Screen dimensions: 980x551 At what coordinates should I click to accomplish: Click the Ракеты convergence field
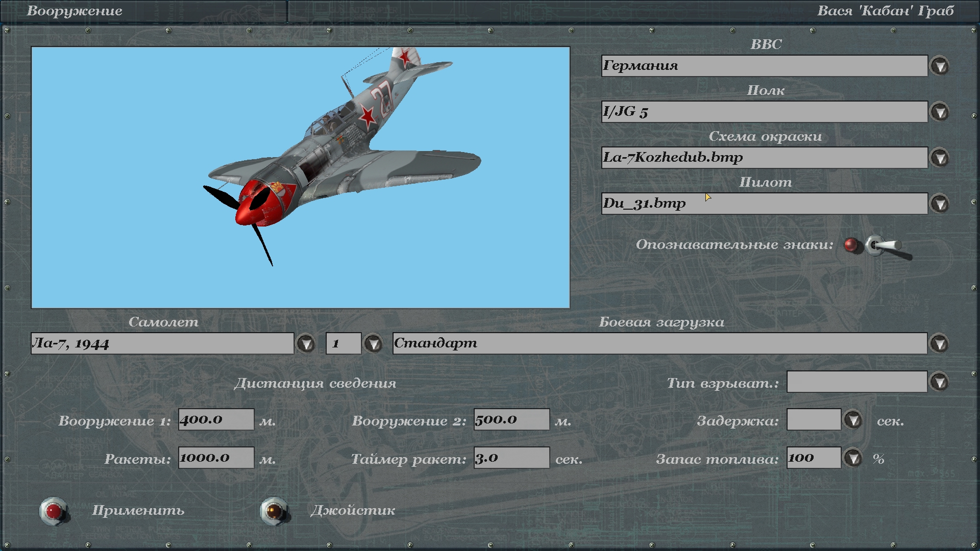pos(216,458)
